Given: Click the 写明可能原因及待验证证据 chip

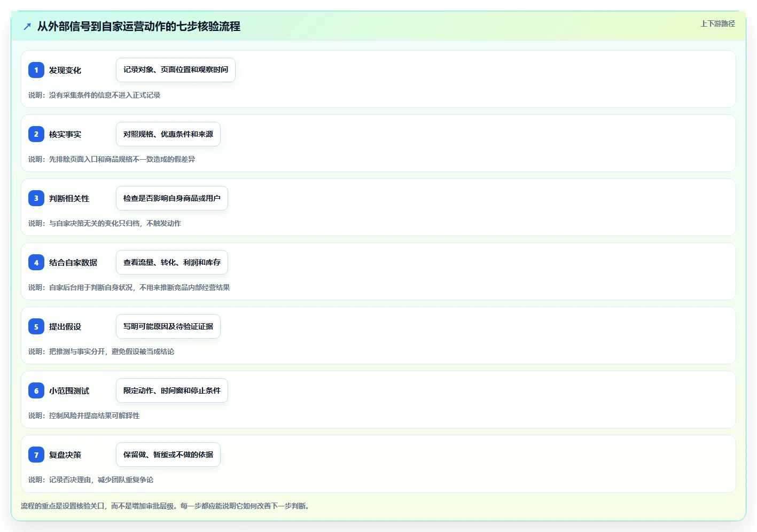Looking at the screenshot, I should [168, 326].
